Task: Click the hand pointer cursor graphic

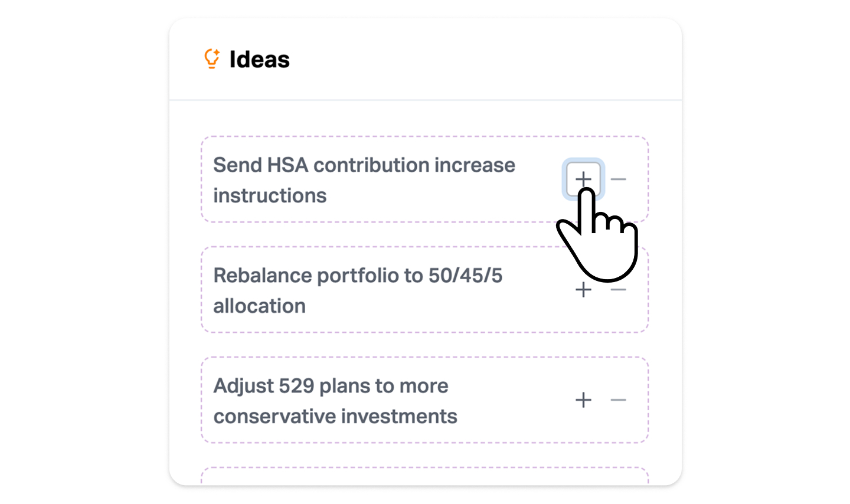Action: coord(602,242)
